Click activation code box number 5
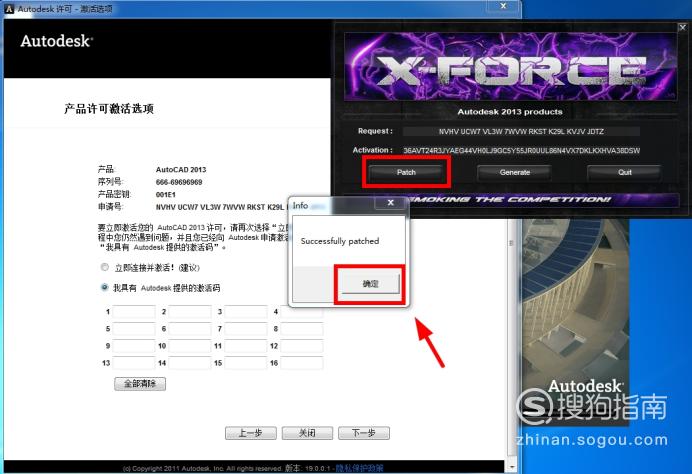The image size is (692, 474). (134, 329)
